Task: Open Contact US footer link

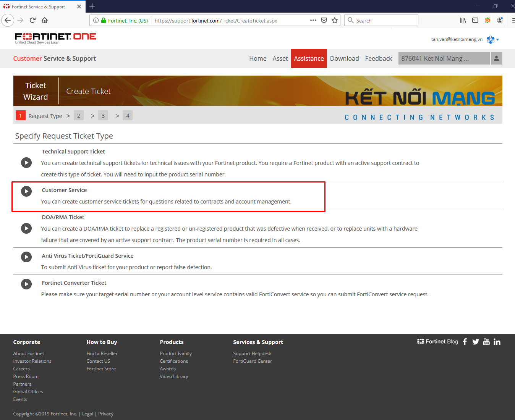Action: 98,361
